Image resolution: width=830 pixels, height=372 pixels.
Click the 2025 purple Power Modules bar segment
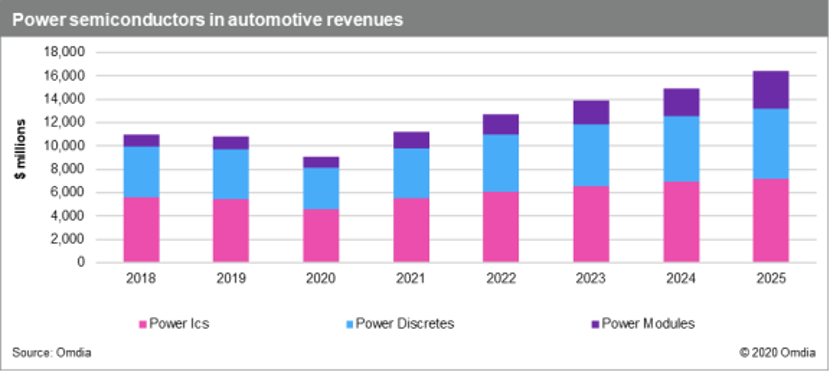coord(771,90)
